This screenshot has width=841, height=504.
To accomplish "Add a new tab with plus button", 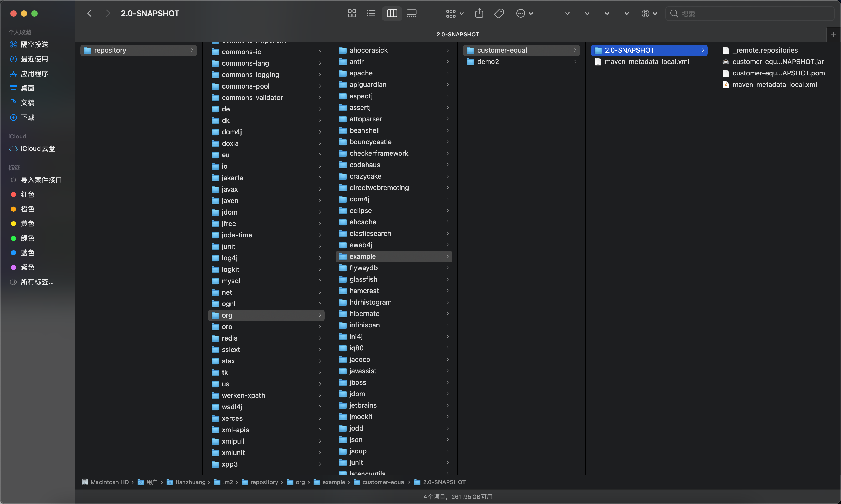I will pyautogui.click(x=833, y=35).
